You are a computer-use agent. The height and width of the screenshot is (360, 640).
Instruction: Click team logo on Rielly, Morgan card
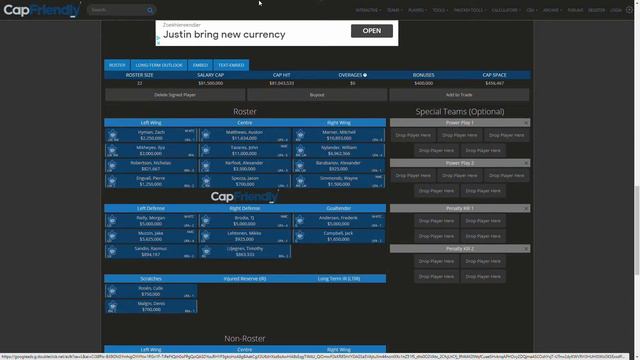pyautogui.click(x=112, y=220)
